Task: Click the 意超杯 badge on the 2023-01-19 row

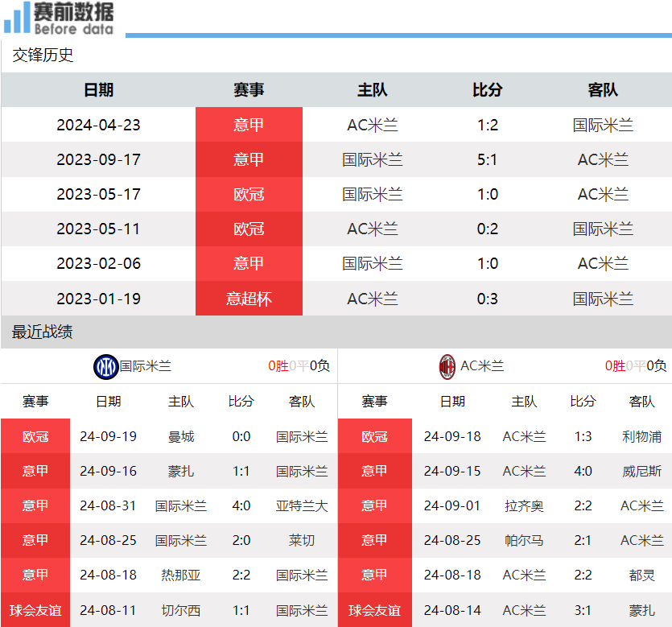Action: (x=249, y=298)
